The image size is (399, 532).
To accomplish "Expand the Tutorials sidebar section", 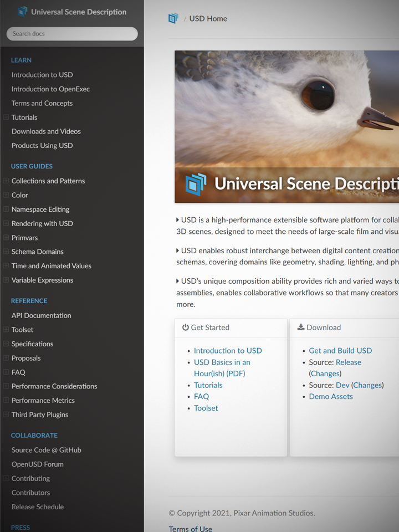I will 6,117.
